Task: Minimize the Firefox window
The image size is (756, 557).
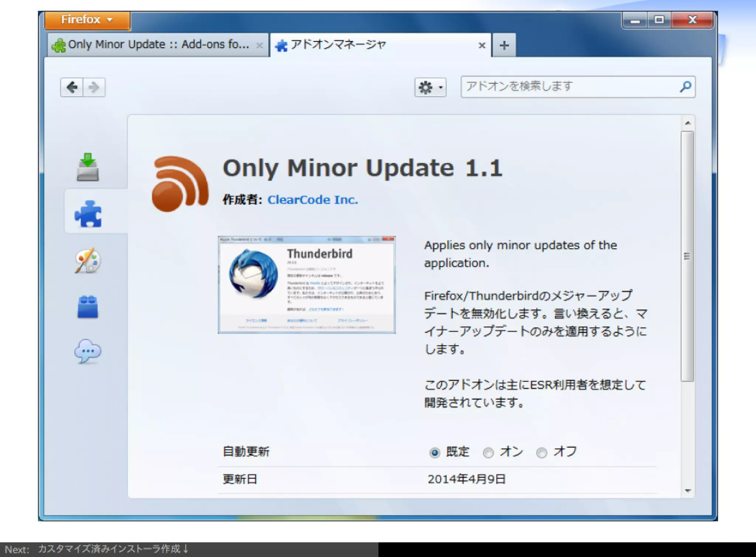Action: 635,20
